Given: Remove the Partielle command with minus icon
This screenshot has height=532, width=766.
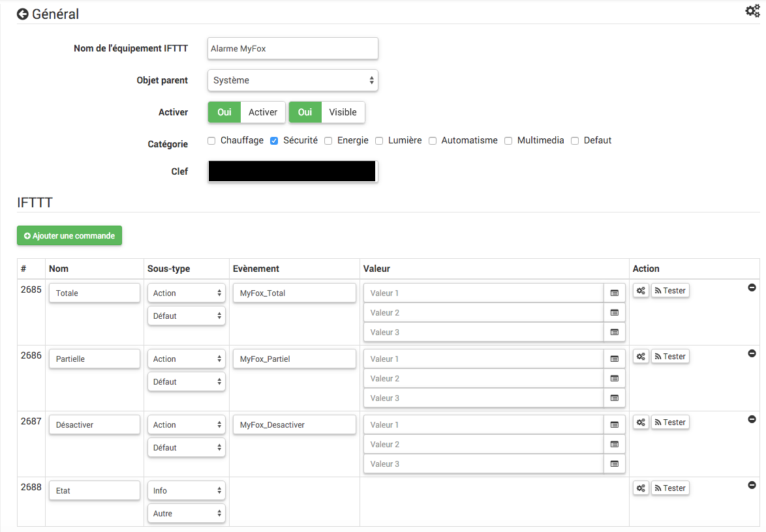Looking at the screenshot, I should click(752, 353).
